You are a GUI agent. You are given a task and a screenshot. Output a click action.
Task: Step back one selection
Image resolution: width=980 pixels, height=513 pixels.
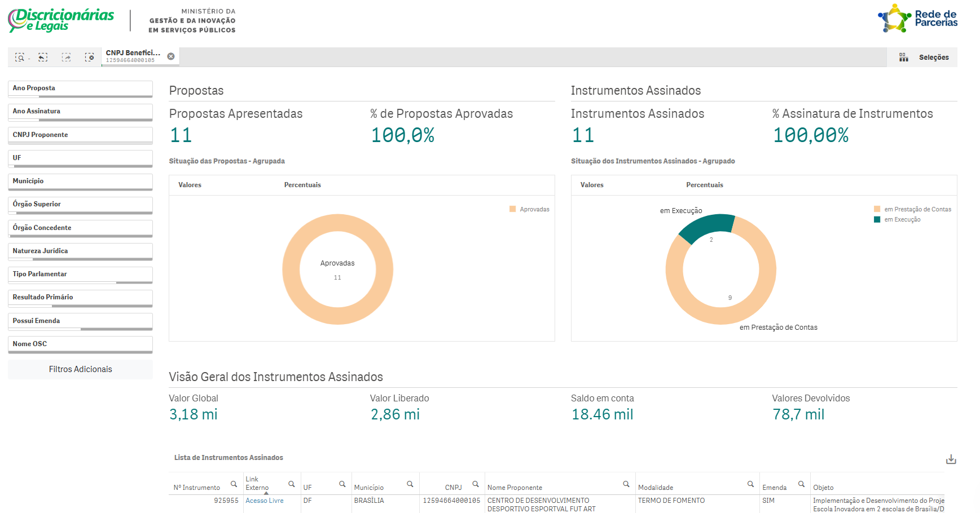[43, 57]
